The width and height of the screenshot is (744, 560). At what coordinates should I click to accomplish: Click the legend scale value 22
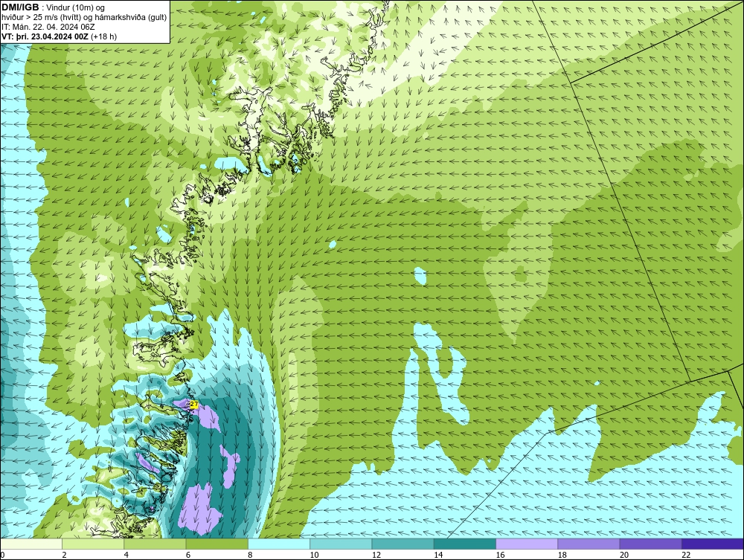point(686,555)
